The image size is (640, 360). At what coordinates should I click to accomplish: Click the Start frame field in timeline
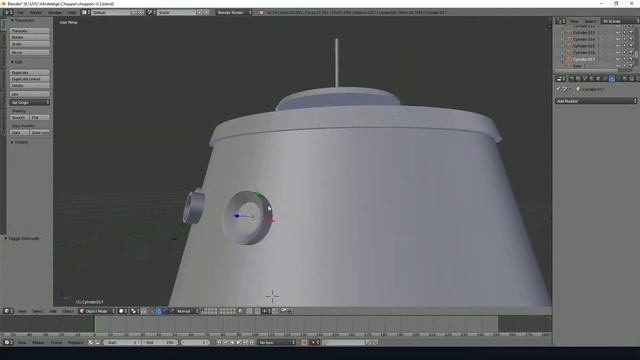pos(122,342)
